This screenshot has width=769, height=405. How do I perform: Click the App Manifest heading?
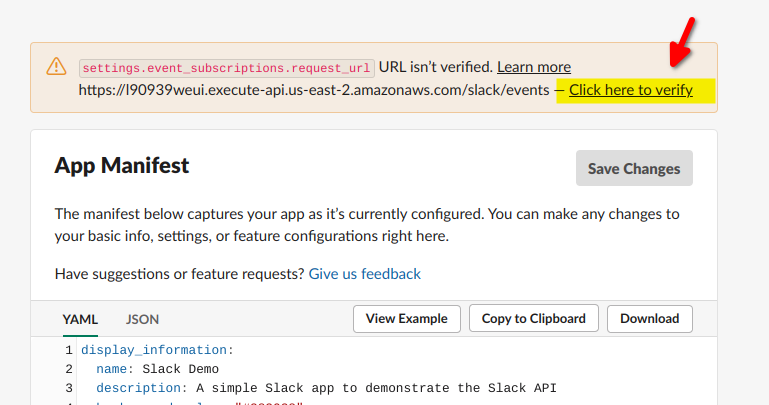click(122, 166)
